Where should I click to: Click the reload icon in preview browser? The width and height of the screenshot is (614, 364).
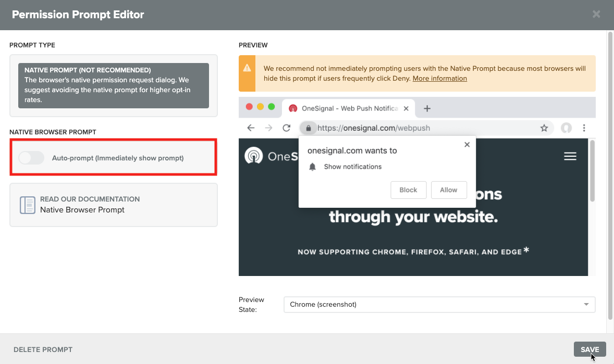[287, 128]
